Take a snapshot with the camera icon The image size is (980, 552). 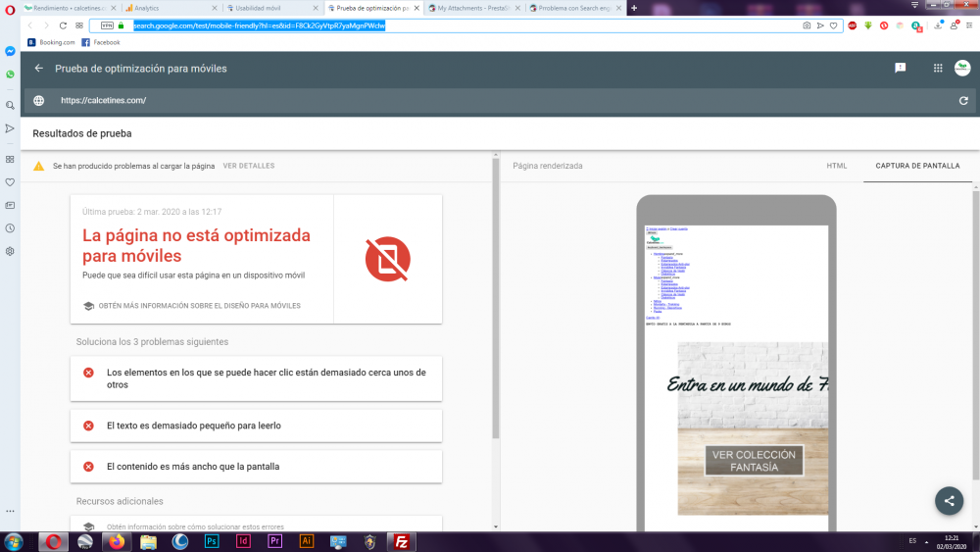[807, 25]
